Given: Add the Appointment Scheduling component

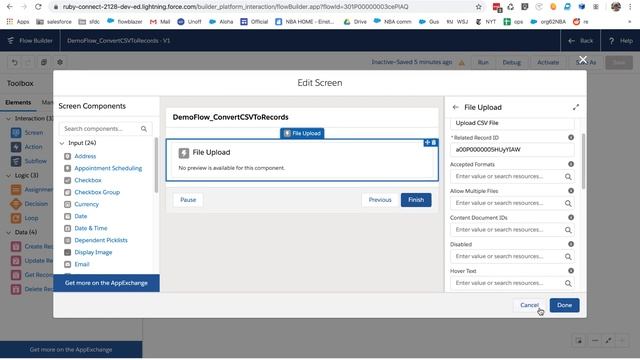Looking at the screenshot, I should click(x=108, y=168).
